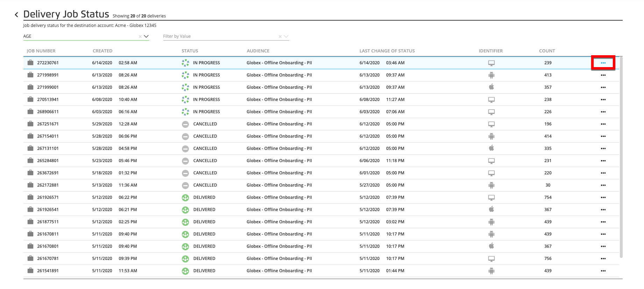
Task: Sort by the Job Number column header
Action: [41, 51]
